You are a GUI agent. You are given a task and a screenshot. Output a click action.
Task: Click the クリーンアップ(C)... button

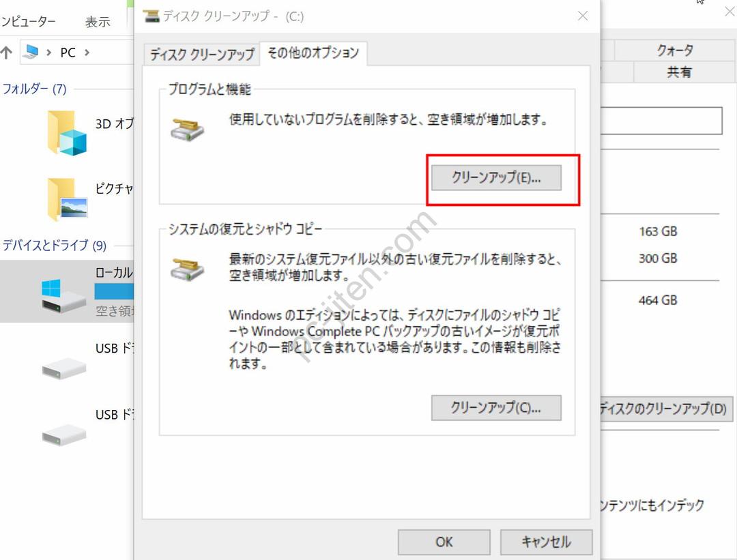click(x=496, y=408)
